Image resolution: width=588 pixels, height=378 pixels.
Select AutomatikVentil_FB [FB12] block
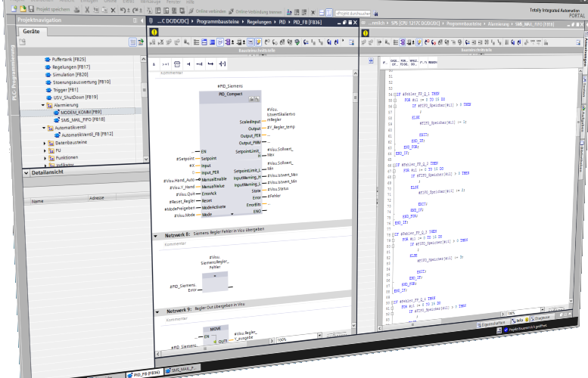(84, 134)
